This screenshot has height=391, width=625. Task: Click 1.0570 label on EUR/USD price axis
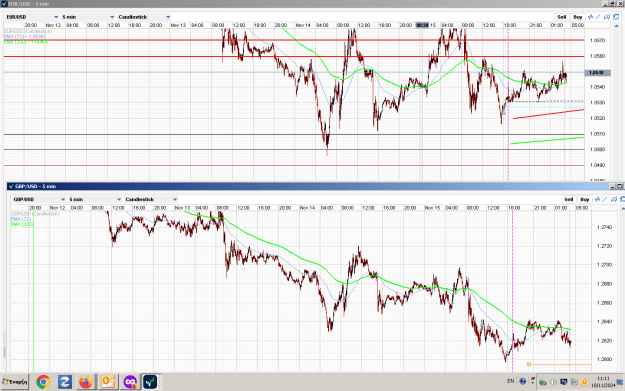[597, 40]
